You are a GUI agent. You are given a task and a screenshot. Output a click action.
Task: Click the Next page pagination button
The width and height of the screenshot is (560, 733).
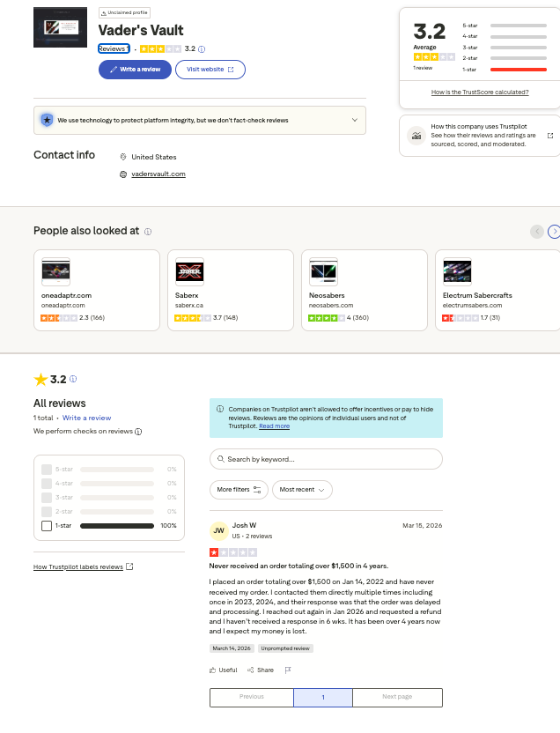tap(397, 697)
